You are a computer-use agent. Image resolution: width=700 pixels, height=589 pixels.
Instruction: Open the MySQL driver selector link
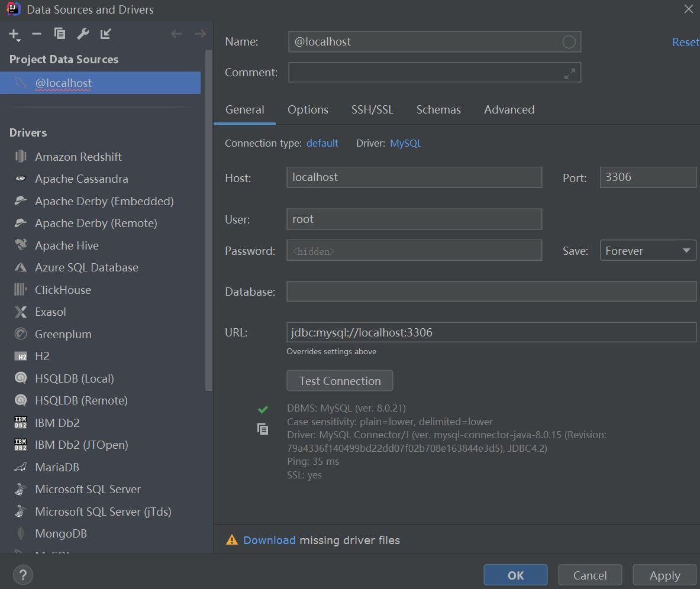[405, 143]
